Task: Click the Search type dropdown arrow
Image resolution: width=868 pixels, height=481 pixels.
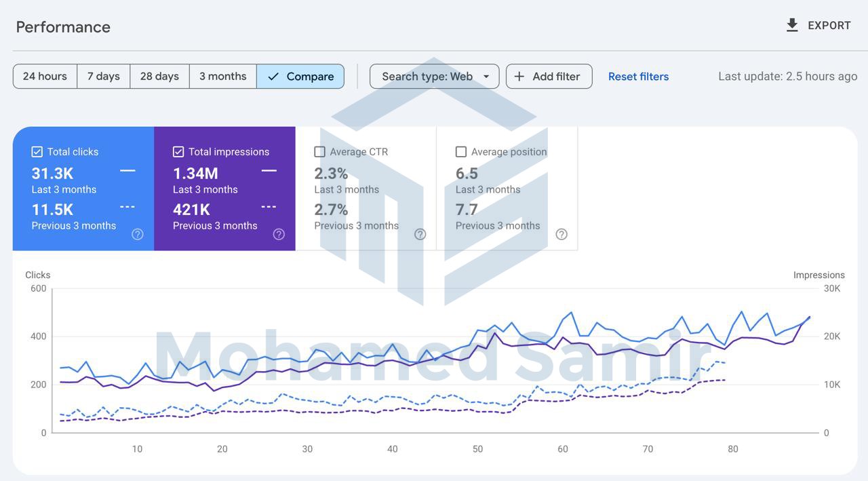Action: point(486,77)
